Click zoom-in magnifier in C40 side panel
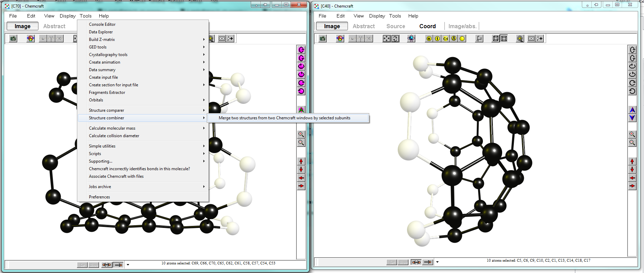The image size is (644, 273). pyautogui.click(x=632, y=134)
